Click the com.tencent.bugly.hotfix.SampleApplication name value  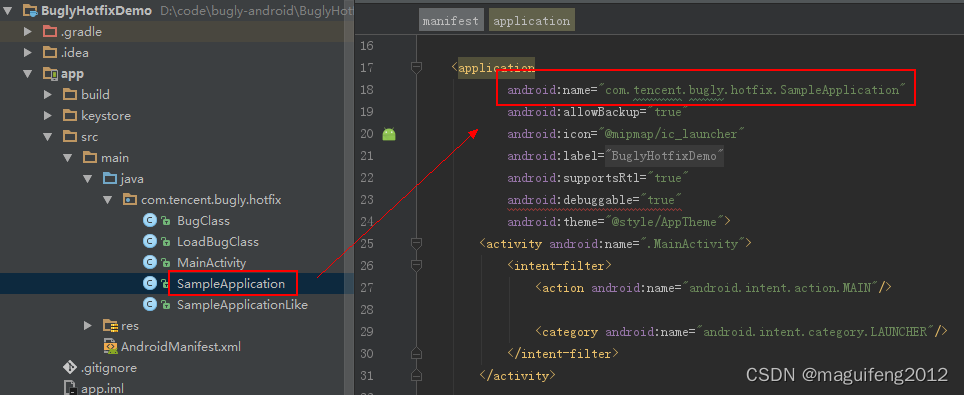tap(753, 90)
